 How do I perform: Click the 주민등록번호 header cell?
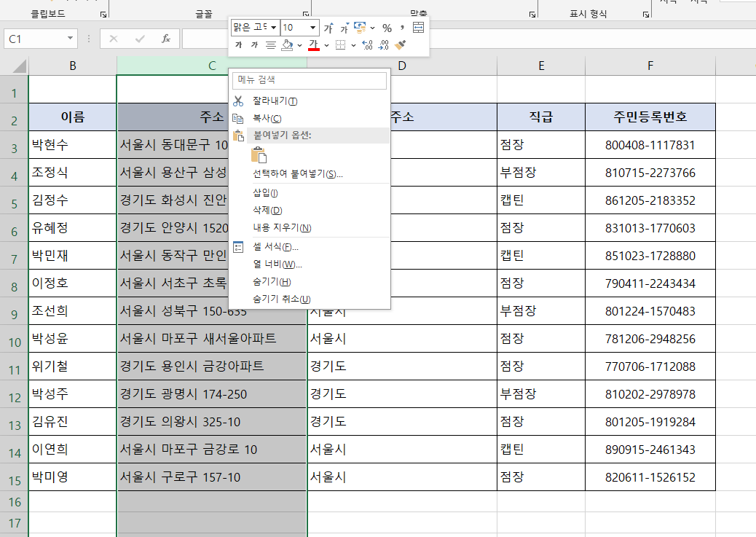click(650, 117)
